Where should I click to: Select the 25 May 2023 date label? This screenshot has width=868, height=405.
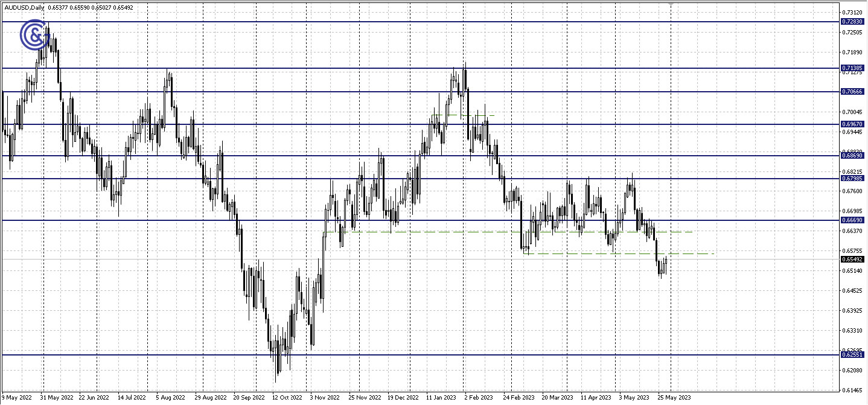pyautogui.click(x=674, y=397)
